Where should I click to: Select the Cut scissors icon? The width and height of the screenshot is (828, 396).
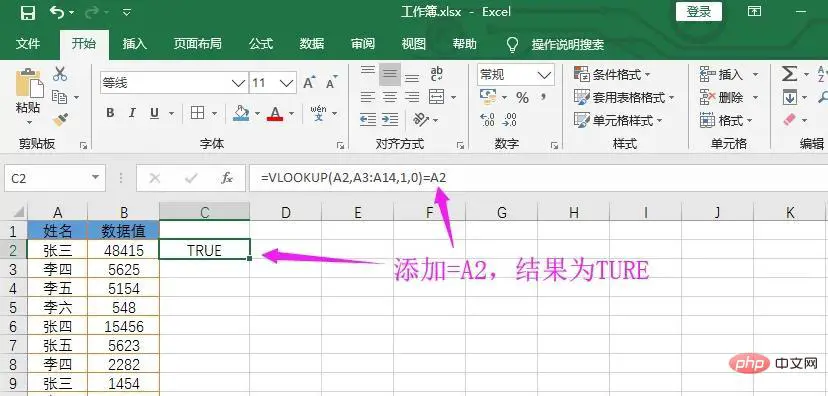click(x=60, y=74)
